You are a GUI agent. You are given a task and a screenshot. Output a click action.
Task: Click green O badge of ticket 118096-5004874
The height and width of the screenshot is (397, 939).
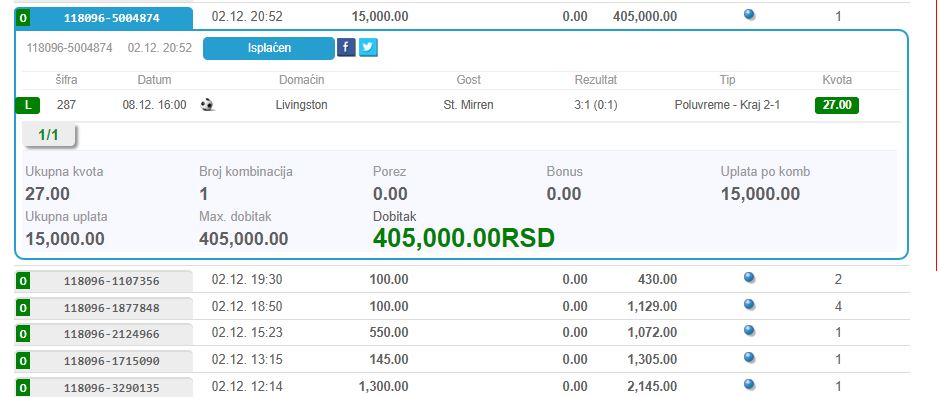coord(23,18)
